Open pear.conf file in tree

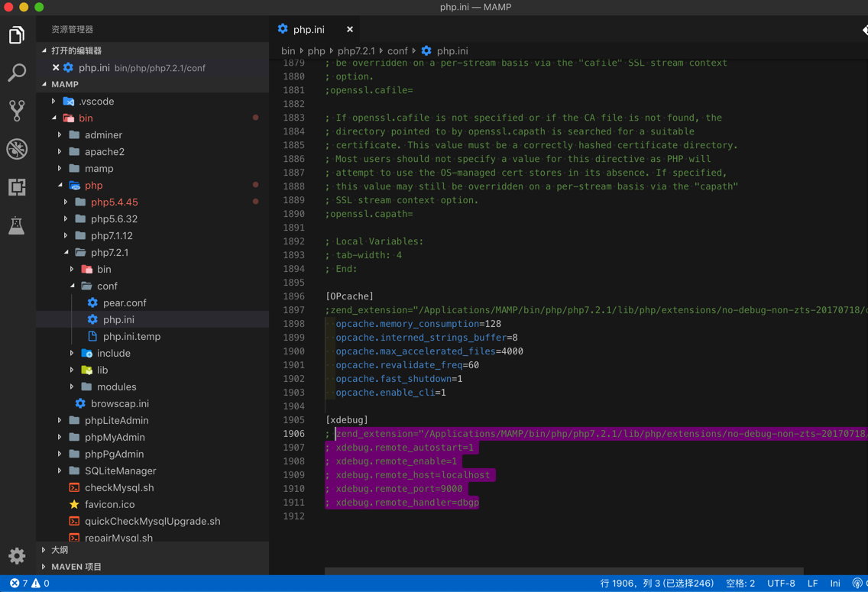125,302
